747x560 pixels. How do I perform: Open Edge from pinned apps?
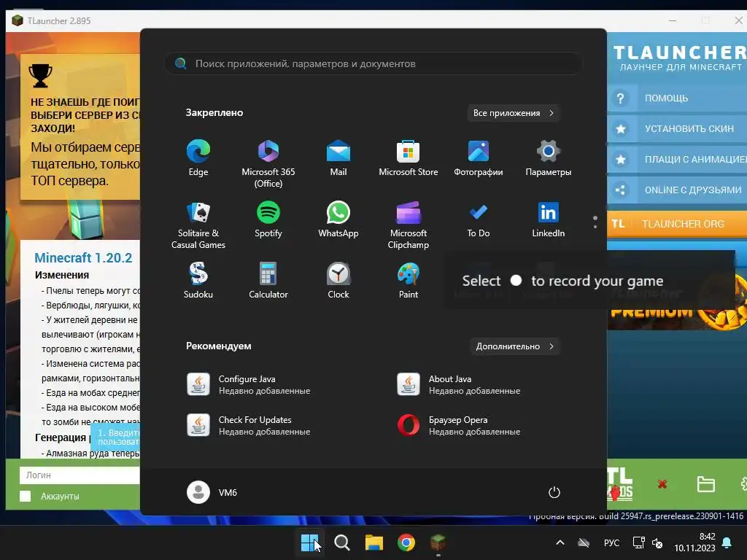[x=198, y=157]
